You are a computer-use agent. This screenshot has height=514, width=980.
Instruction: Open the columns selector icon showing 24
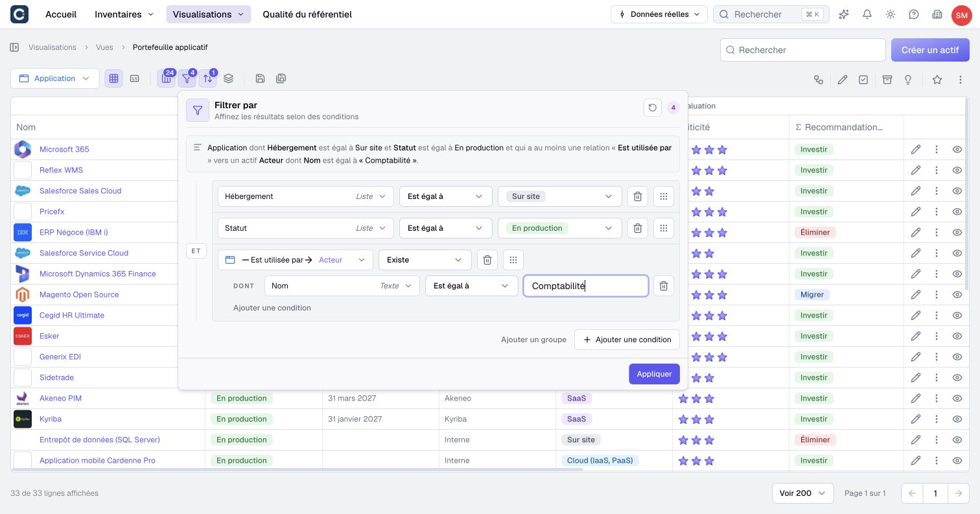pyautogui.click(x=167, y=78)
